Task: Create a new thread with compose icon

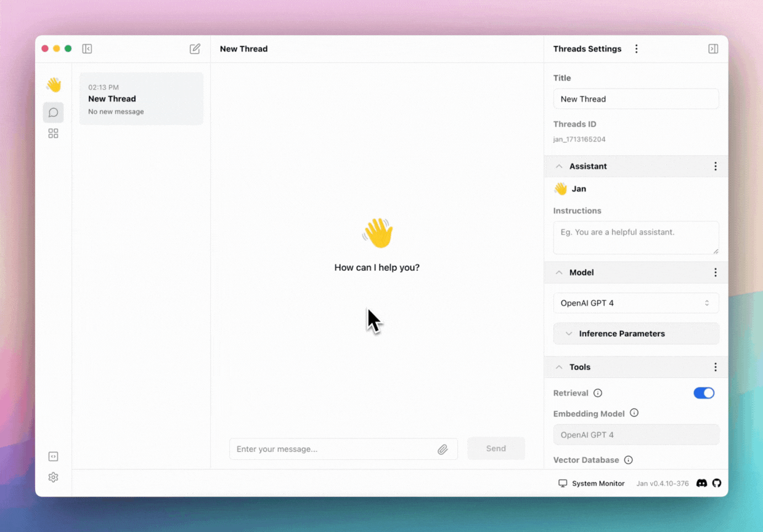Action: coord(195,49)
